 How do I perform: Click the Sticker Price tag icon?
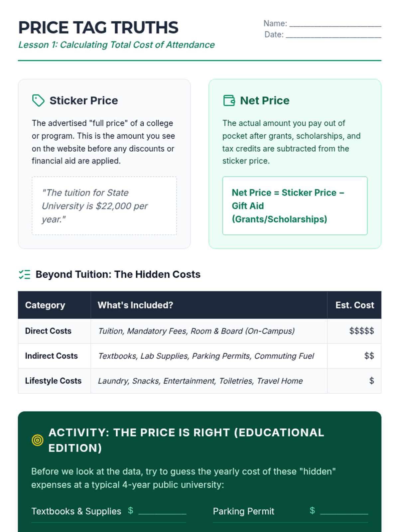(x=38, y=100)
